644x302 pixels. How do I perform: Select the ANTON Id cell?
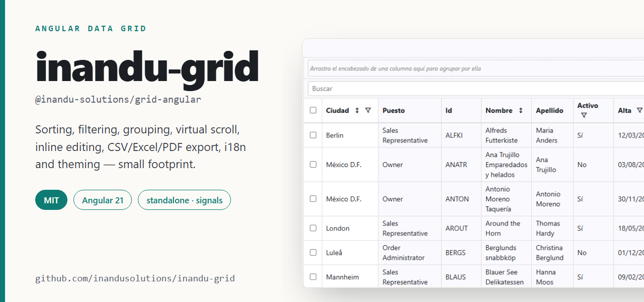coord(461,199)
